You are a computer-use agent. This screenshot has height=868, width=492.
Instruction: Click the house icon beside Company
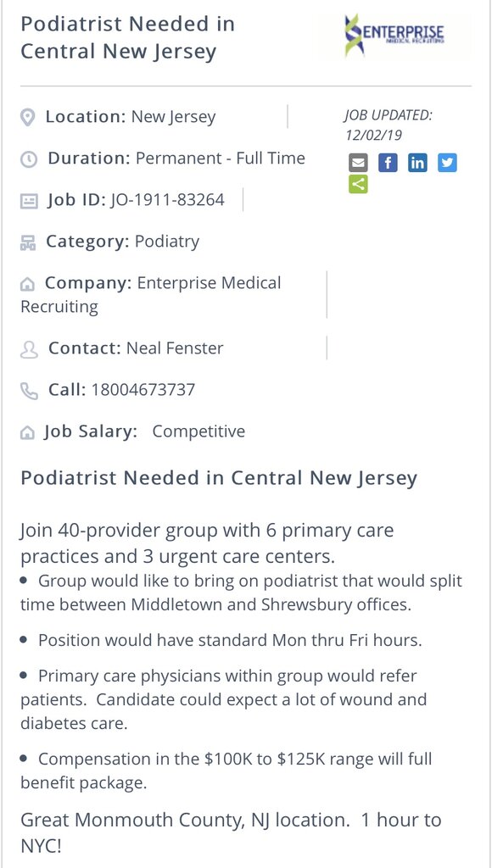[x=27, y=285]
